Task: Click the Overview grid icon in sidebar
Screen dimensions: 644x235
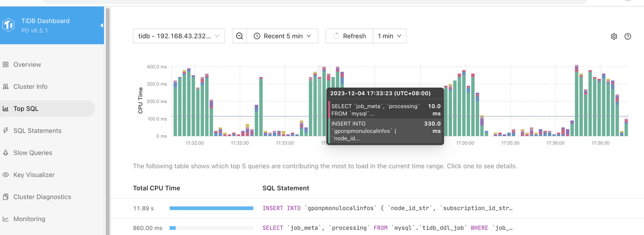Action: [x=6, y=64]
